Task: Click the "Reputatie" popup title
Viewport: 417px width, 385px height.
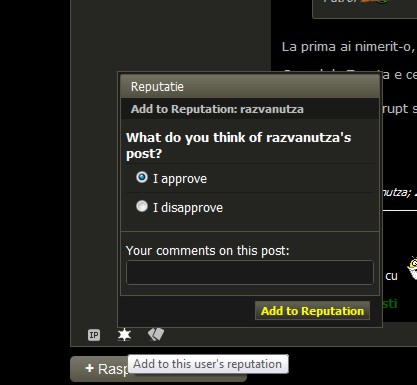Action: point(157,87)
